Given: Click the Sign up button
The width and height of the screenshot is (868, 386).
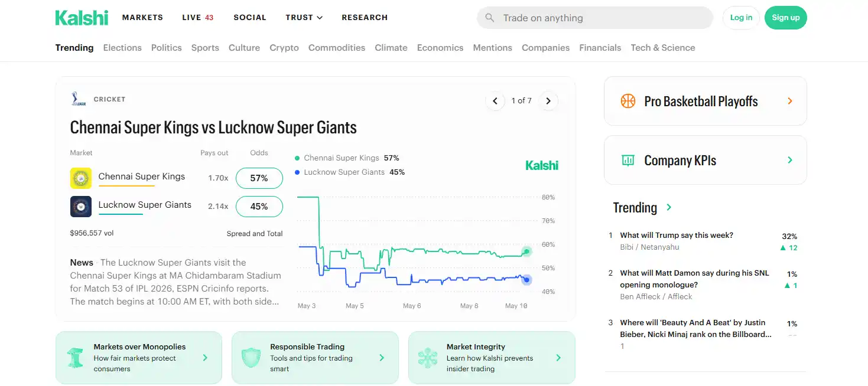Looking at the screenshot, I should click(x=785, y=18).
